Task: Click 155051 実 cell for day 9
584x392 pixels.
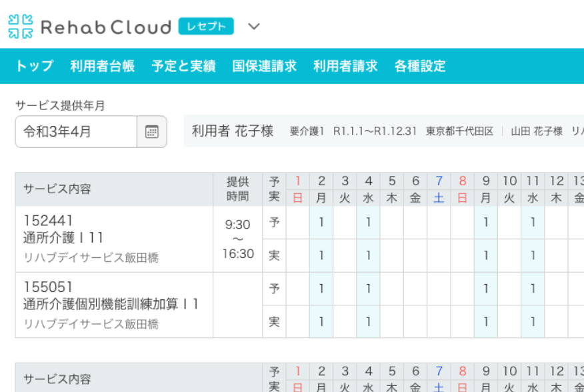Action: tap(486, 321)
